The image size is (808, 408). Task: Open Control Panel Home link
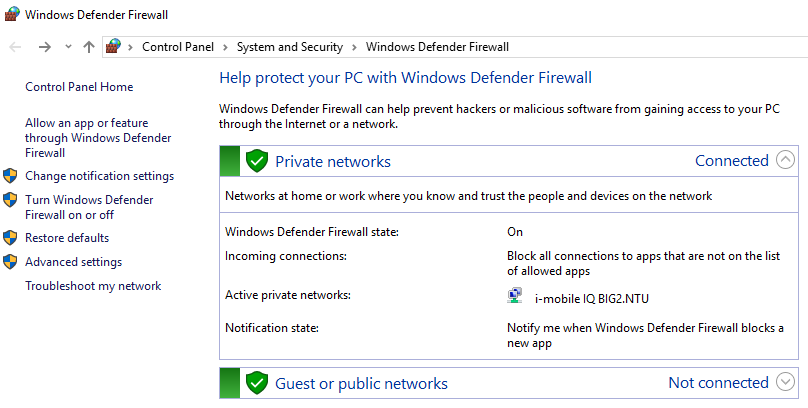coord(79,87)
